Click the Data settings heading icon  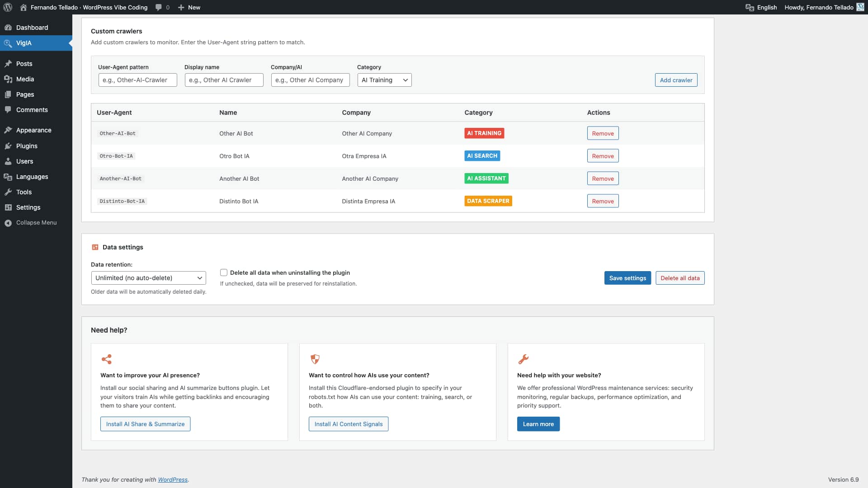(x=95, y=247)
